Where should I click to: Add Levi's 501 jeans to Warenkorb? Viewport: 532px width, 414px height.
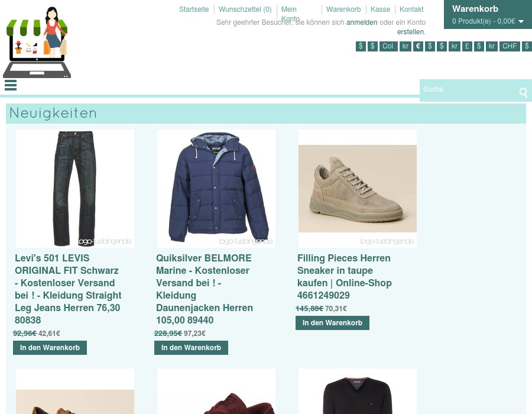[x=50, y=348]
